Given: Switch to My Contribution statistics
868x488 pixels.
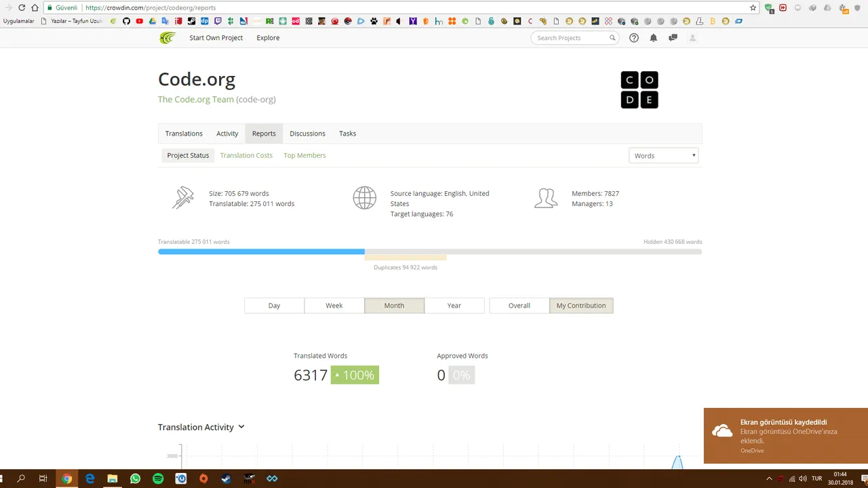Looking at the screenshot, I should tap(581, 306).
